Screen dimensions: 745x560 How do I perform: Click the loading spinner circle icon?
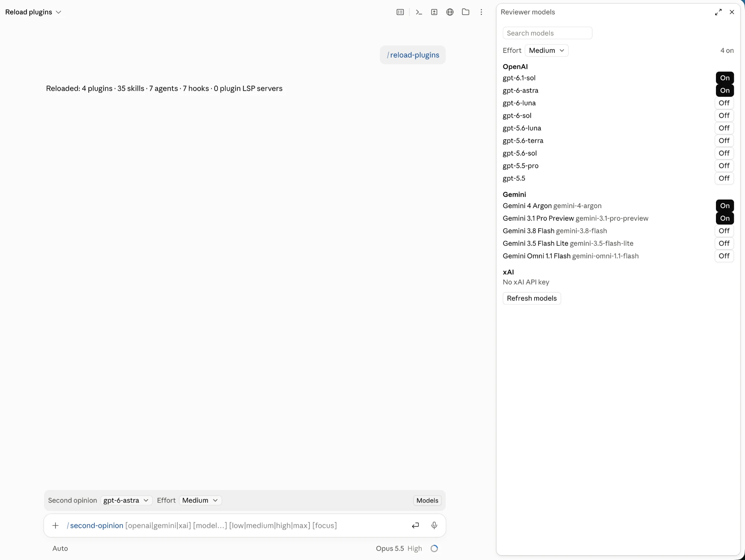click(x=434, y=548)
